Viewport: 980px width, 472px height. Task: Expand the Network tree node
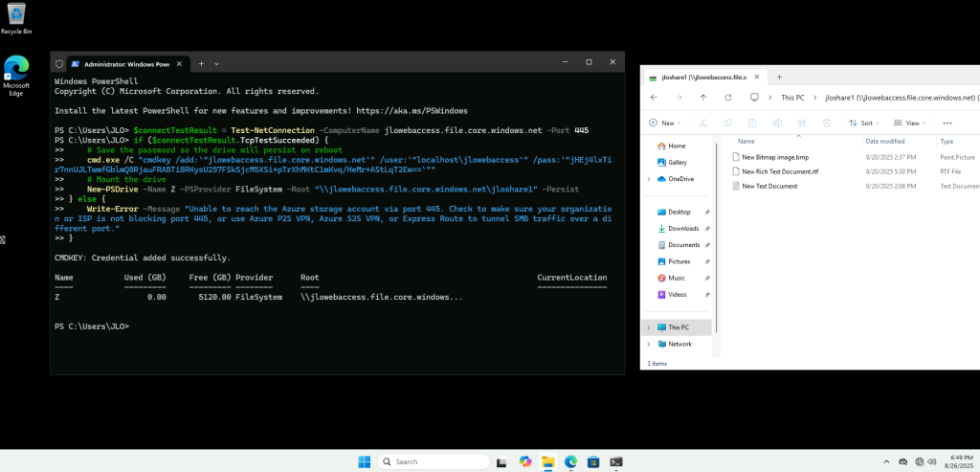(x=649, y=344)
